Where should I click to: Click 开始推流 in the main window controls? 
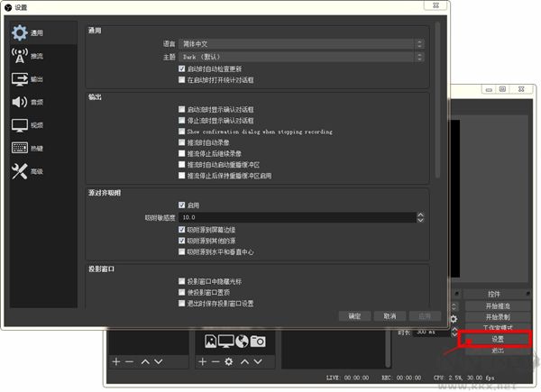(498, 306)
